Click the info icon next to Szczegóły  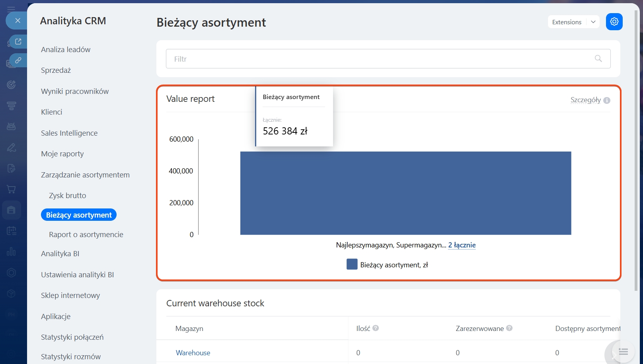click(x=607, y=100)
